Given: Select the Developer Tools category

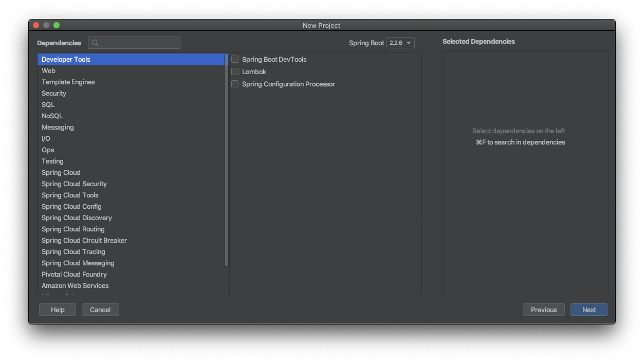Looking at the screenshot, I should [x=131, y=59].
